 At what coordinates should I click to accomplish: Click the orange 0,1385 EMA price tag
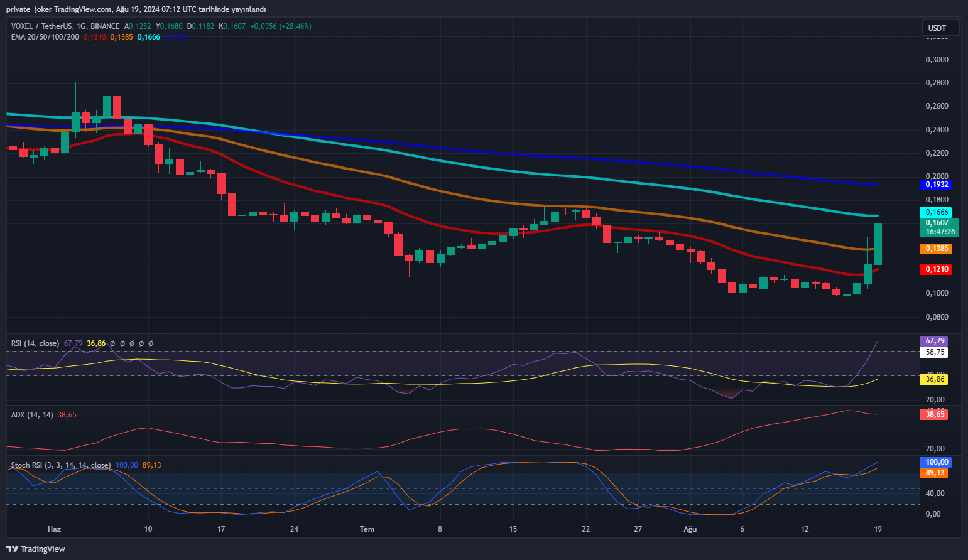(935, 249)
